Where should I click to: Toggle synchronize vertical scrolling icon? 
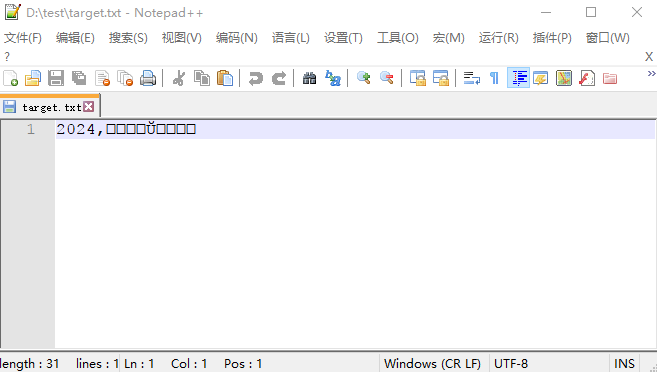point(418,78)
